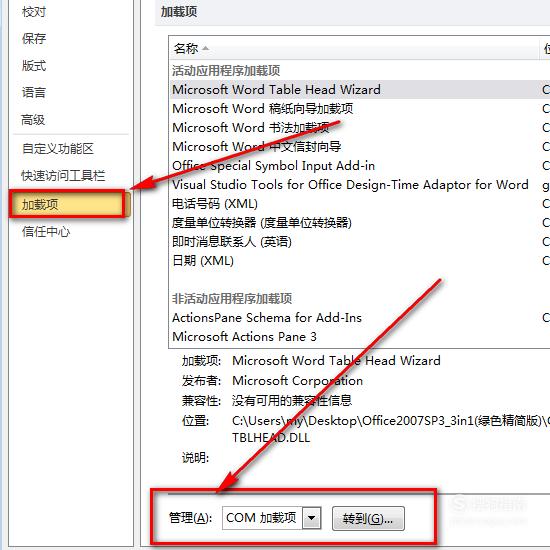
Task: Select Office Special Symbol Input Add-in
Action: click(360, 166)
